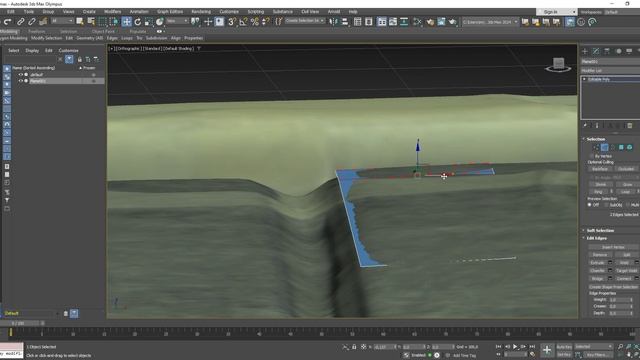The height and width of the screenshot is (360, 640).
Task: Switch to the Freeform ribbon tab
Action: [37, 31]
